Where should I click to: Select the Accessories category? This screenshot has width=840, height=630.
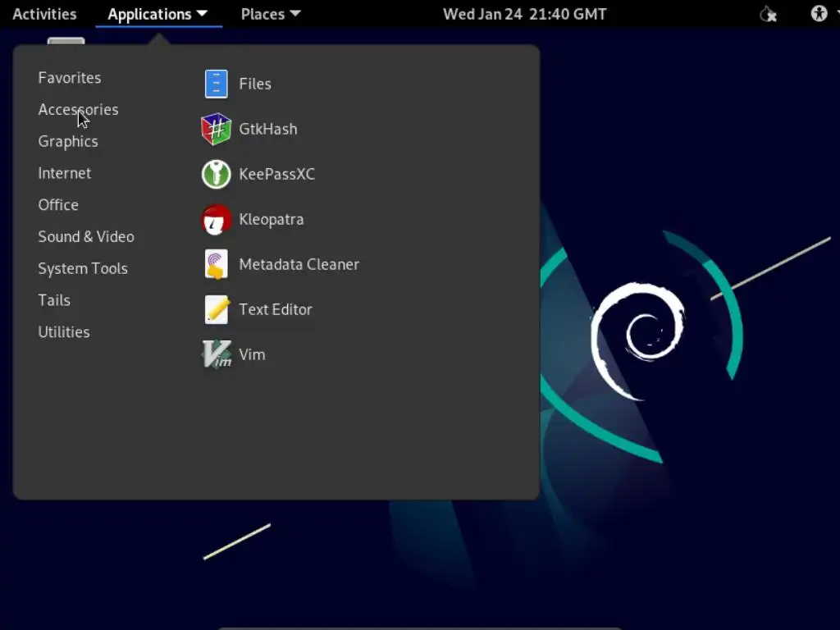[78, 110]
